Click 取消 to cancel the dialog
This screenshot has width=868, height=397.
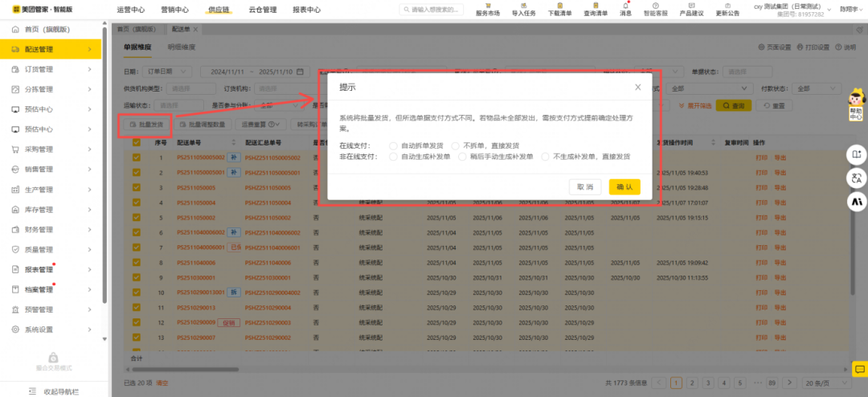(x=585, y=186)
